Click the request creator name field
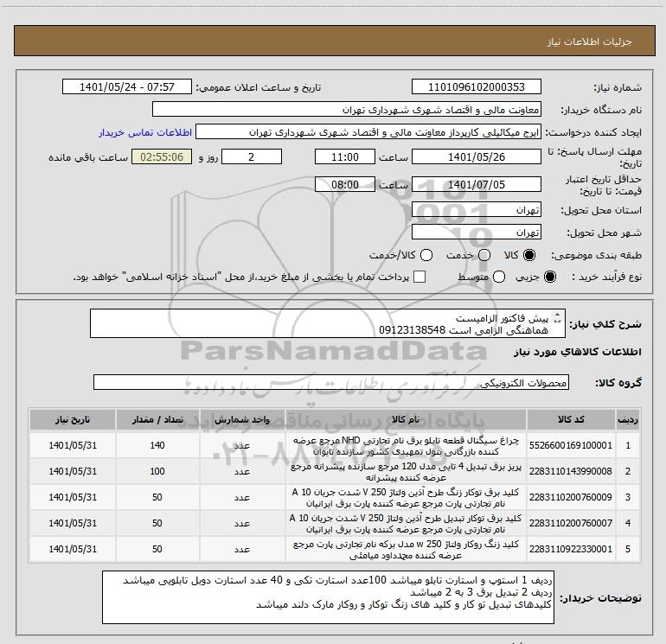This screenshot has width=666, height=644. coord(368,131)
